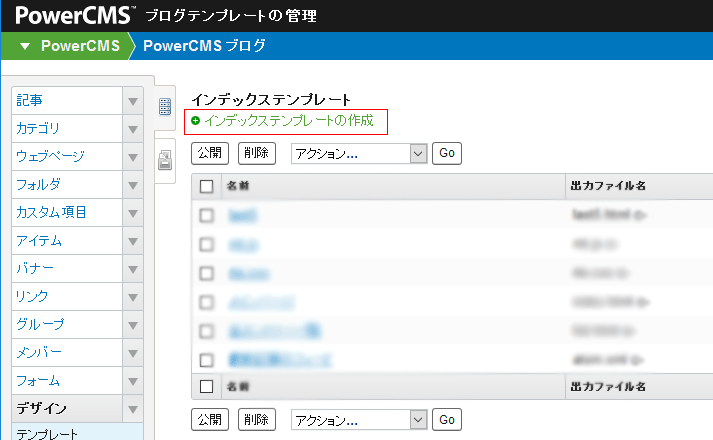Expand the カテゴリ menu arrow
This screenshot has height=440, width=713.
tap(133, 129)
